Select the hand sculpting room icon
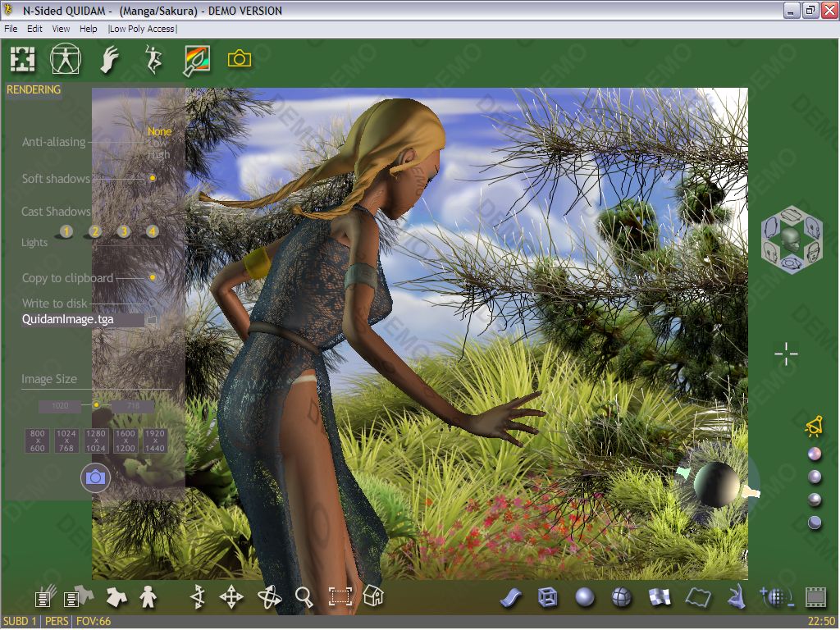 click(109, 59)
